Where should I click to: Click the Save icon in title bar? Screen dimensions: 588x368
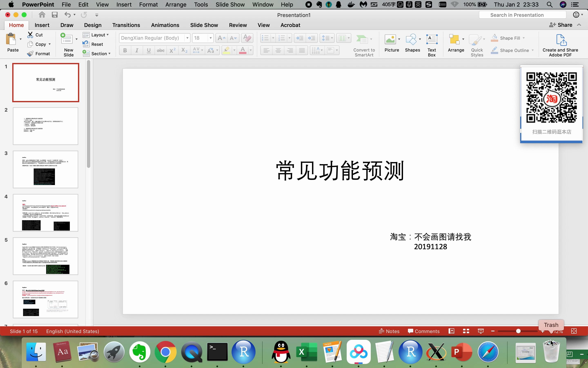[x=55, y=15]
